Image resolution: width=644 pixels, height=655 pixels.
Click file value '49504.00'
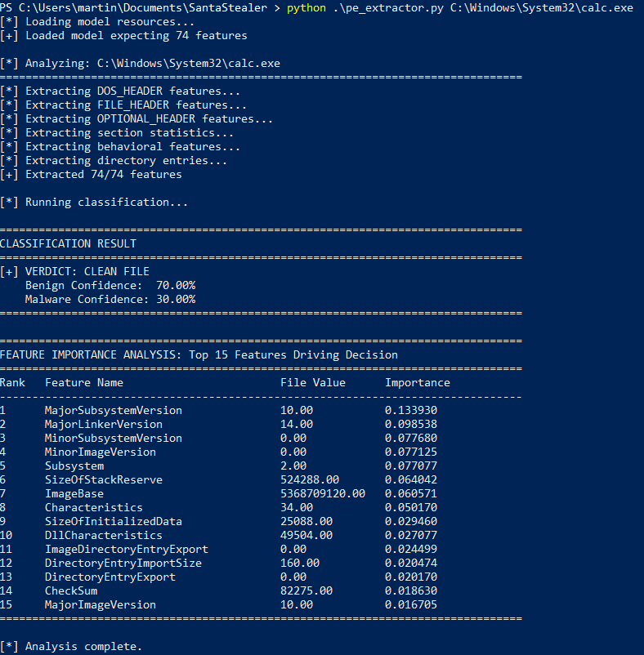(306, 536)
